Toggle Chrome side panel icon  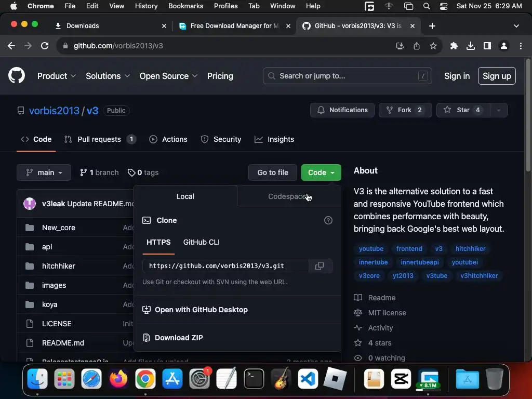click(487, 46)
